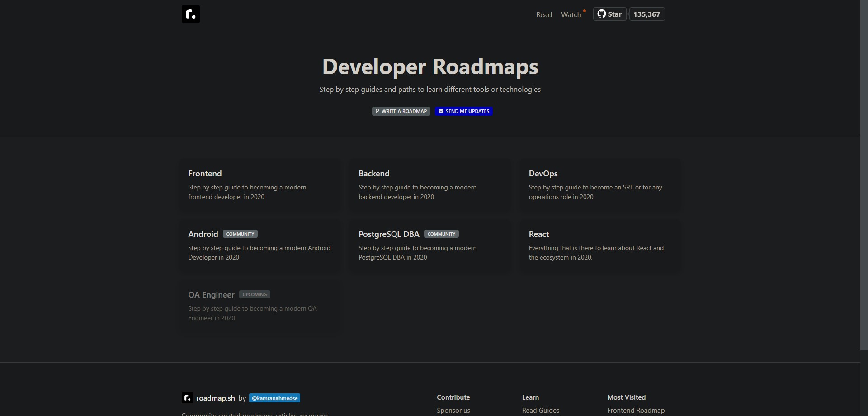Open the Watch nav link
The height and width of the screenshot is (416, 868).
tap(571, 14)
